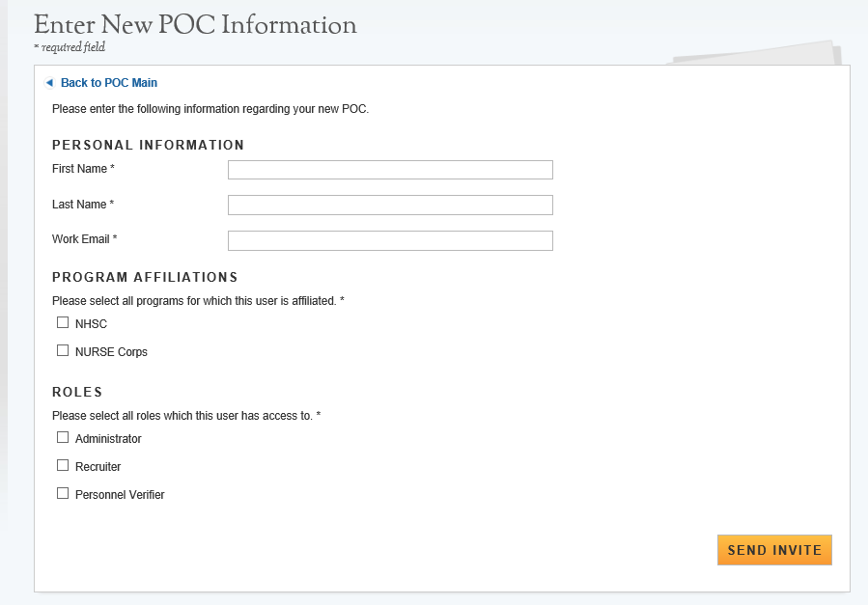Click the Work Email label text
Image resolution: width=868 pixels, height=605 pixels.
(x=84, y=238)
